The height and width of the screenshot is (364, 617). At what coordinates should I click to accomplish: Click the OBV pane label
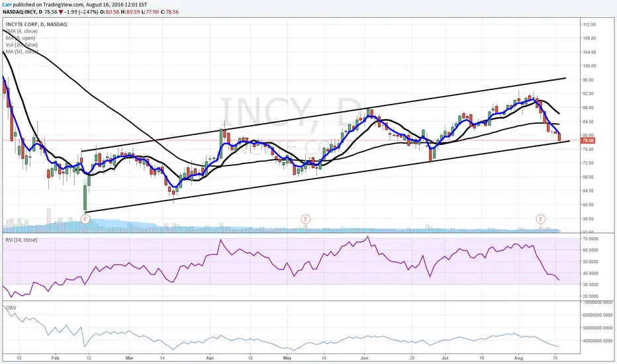tap(11, 308)
